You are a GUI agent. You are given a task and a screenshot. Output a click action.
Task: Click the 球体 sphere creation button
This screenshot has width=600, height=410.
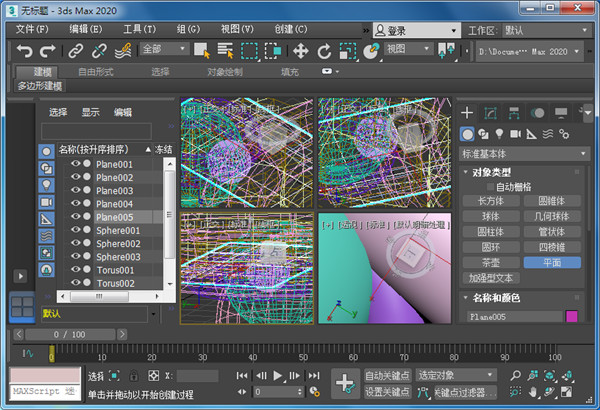pos(490,216)
